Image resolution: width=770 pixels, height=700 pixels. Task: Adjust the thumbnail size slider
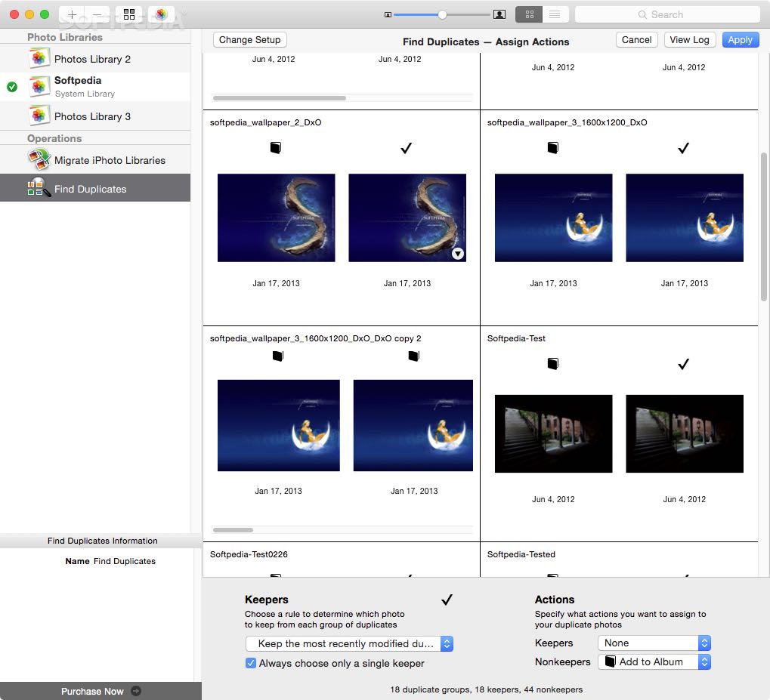(x=442, y=15)
